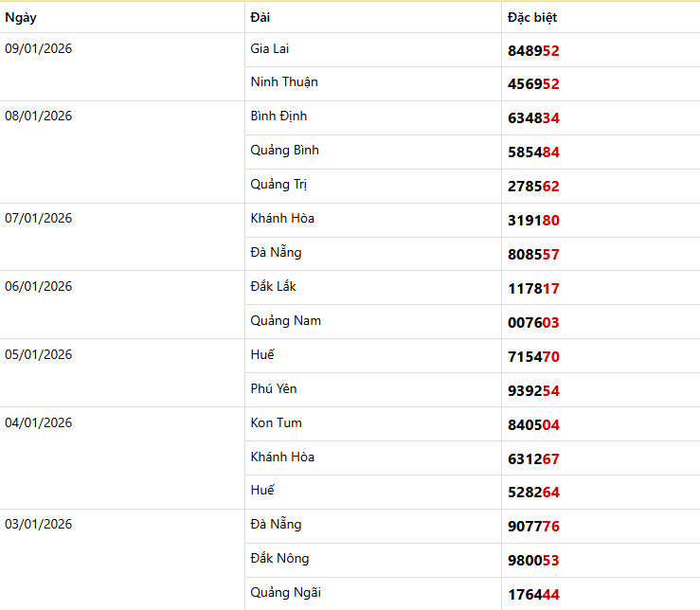Select the Đắk Nông station name
The image size is (700, 610).
pos(279,559)
